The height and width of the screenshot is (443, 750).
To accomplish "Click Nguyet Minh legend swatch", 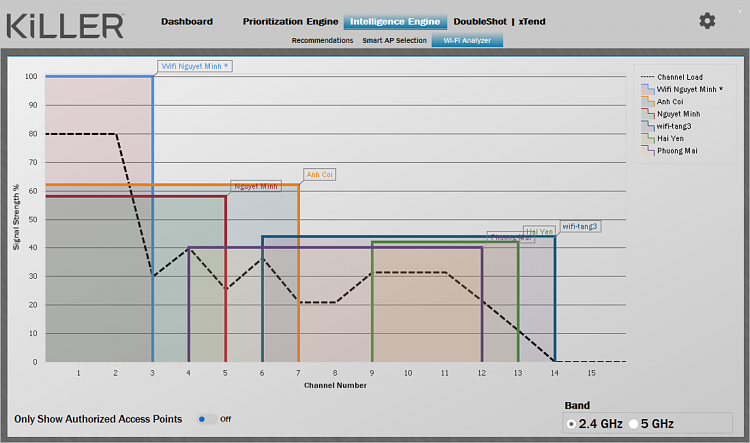I will pyautogui.click(x=648, y=114).
